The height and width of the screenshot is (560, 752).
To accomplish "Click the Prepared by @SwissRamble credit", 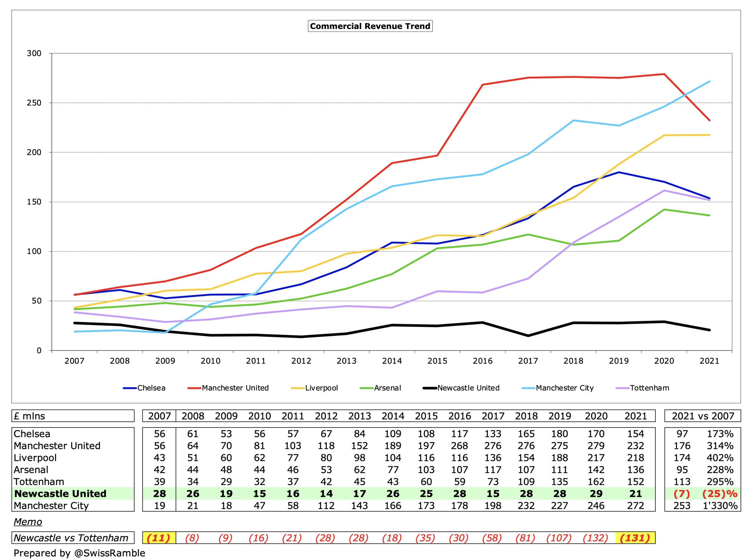I will click(x=79, y=553).
